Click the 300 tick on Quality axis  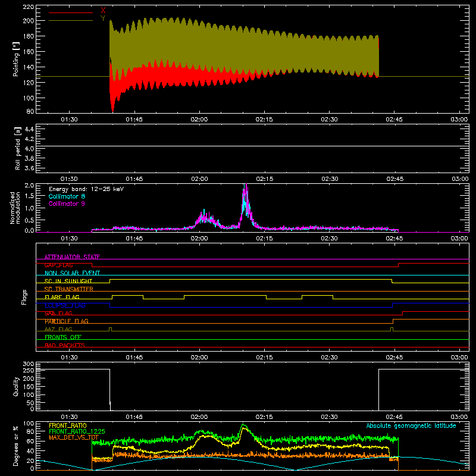(29, 364)
